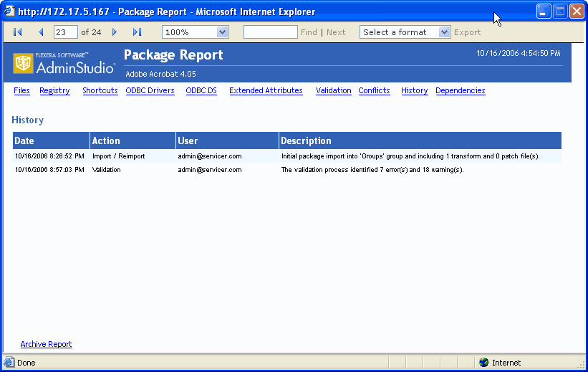The image size is (588, 372).
Task: Open the Files section link
Action: click(x=21, y=91)
